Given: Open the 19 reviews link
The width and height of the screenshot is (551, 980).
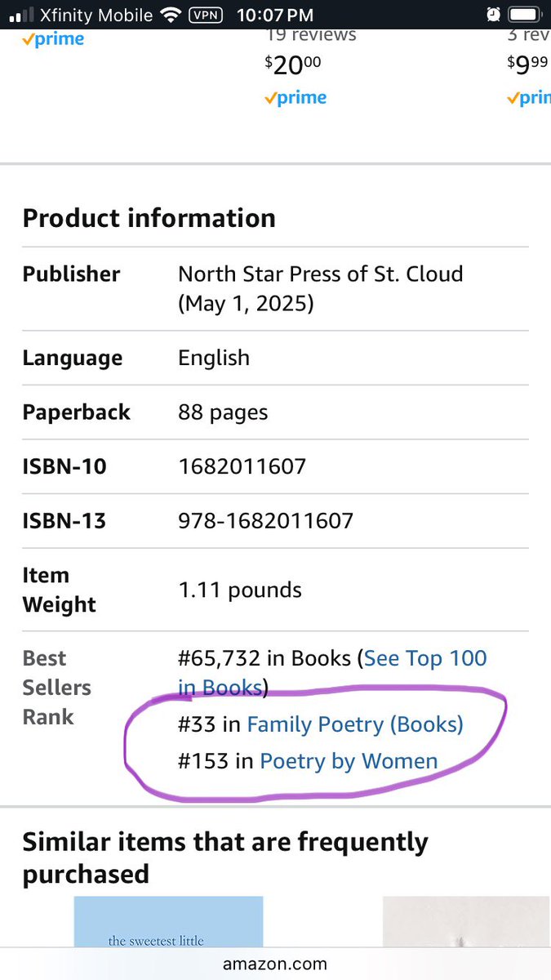Looking at the screenshot, I should (311, 35).
